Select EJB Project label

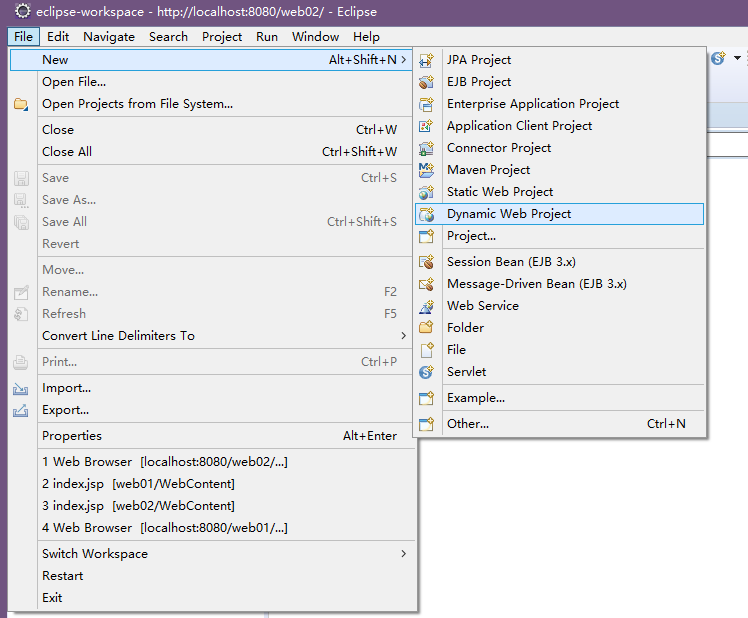click(x=479, y=82)
